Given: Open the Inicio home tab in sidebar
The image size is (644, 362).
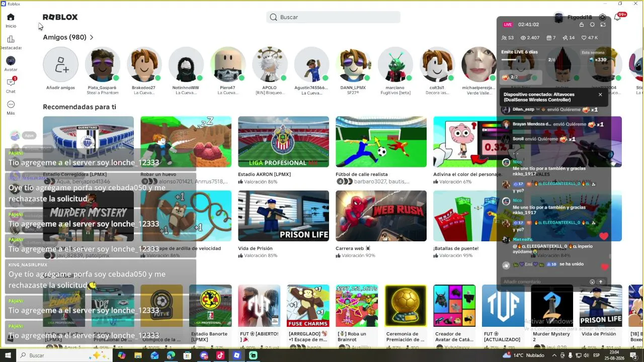Looking at the screenshot, I should click(11, 20).
